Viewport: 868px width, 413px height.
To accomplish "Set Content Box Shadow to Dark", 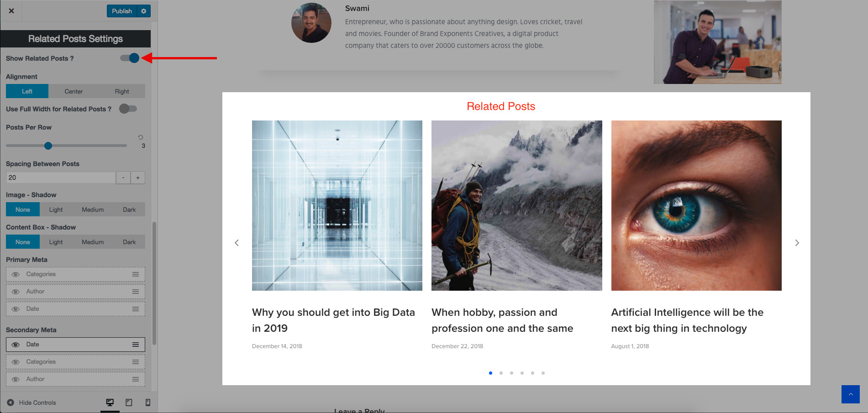I will (x=129, y=242).
